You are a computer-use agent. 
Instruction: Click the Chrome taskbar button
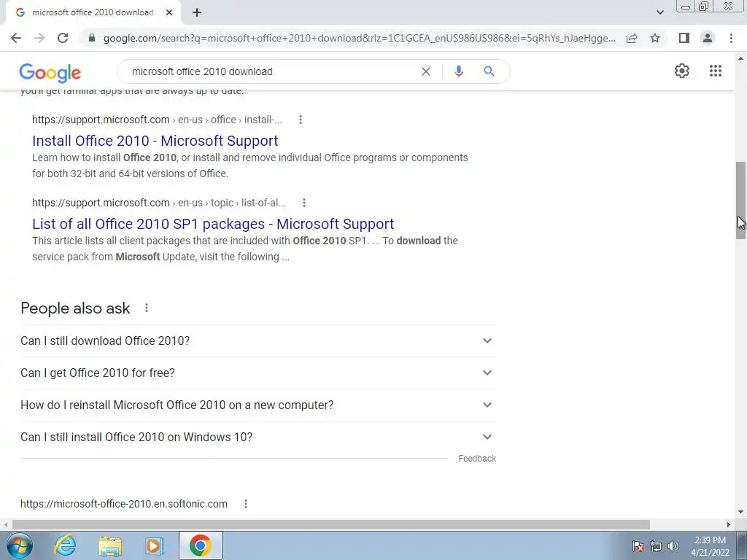point(201,545)
